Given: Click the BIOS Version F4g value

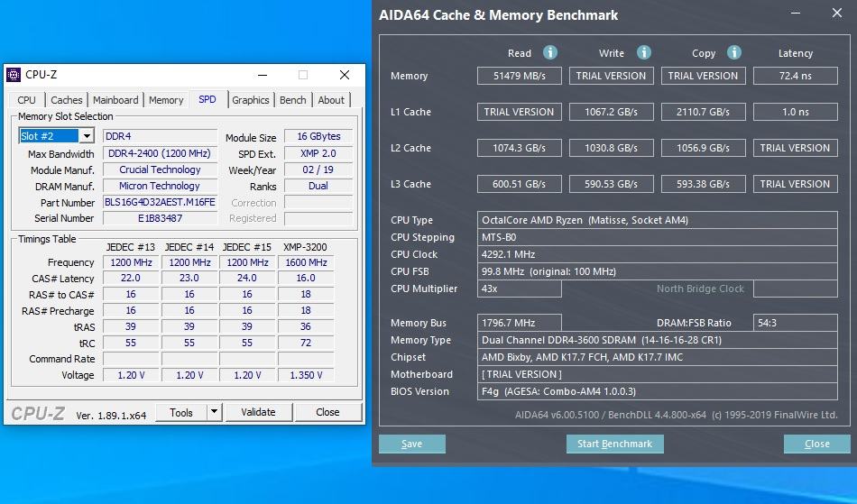Looking at the screenshot, I should point(657,391).
